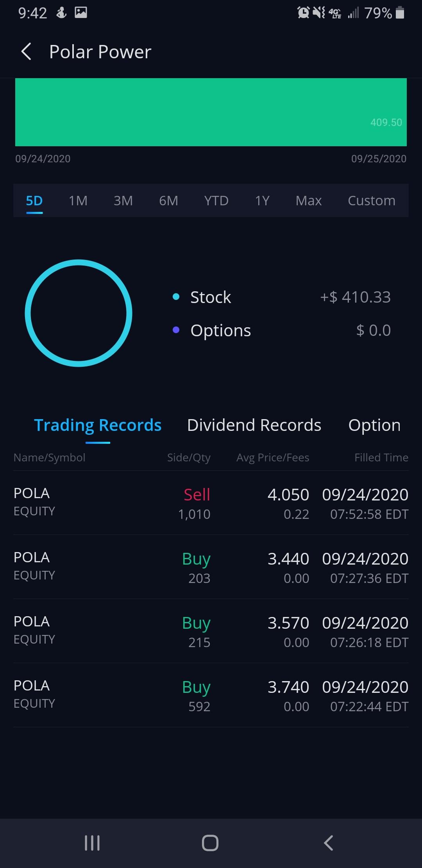Image resolution: width=422 pixels, height=868 pixels.
Task: Tap the Android navigation back arrow
Action: pos(328,843)
